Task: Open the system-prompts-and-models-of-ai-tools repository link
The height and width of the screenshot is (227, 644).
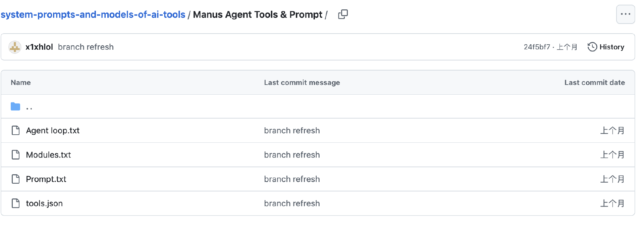Action: click(93, 15)
